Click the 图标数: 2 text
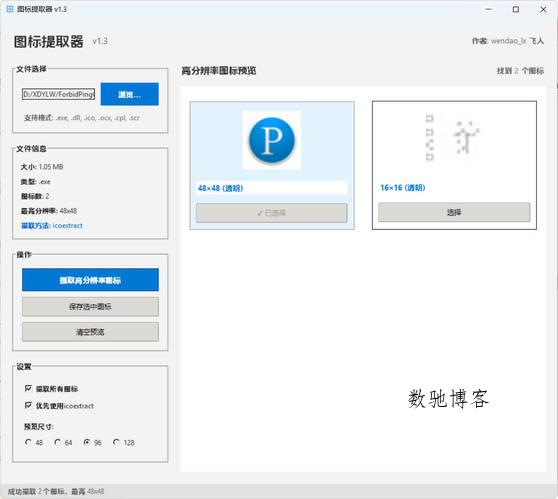 [x=35, y=196]
